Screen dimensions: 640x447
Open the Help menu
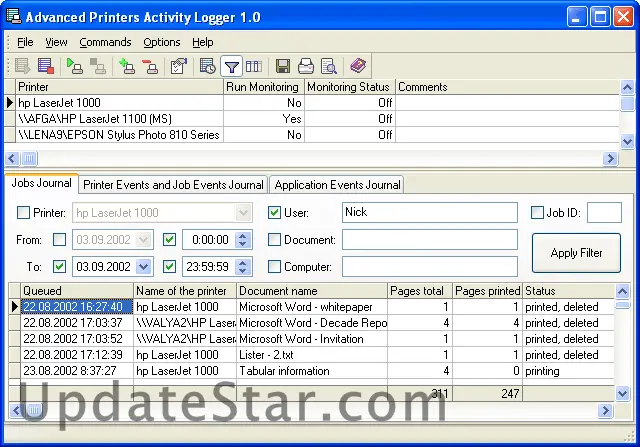point(202,42)
